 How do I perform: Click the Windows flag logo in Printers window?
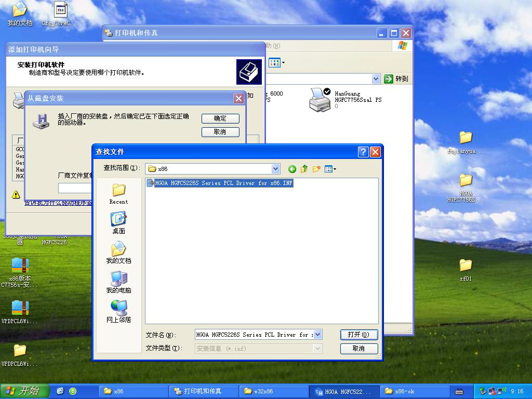(403, 46)
